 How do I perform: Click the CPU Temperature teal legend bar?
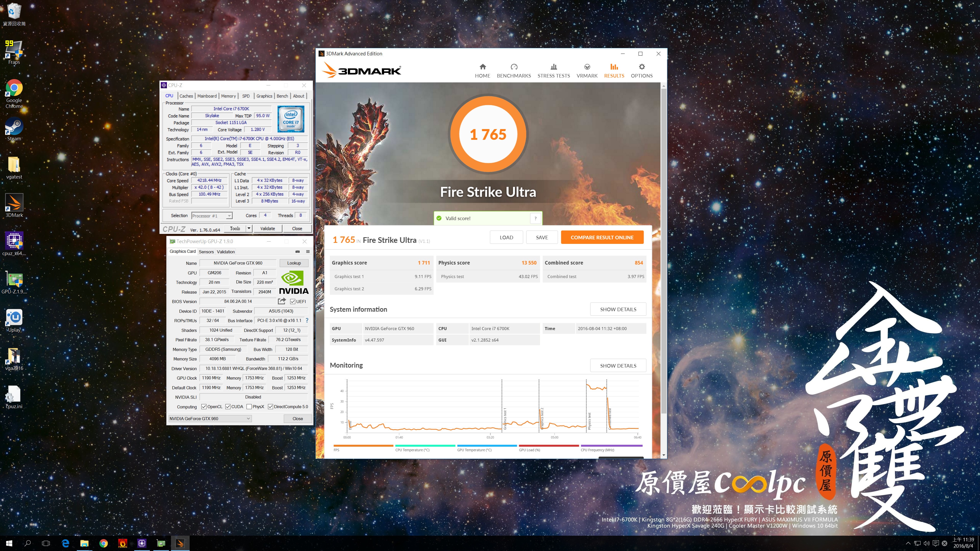point(425,445)
